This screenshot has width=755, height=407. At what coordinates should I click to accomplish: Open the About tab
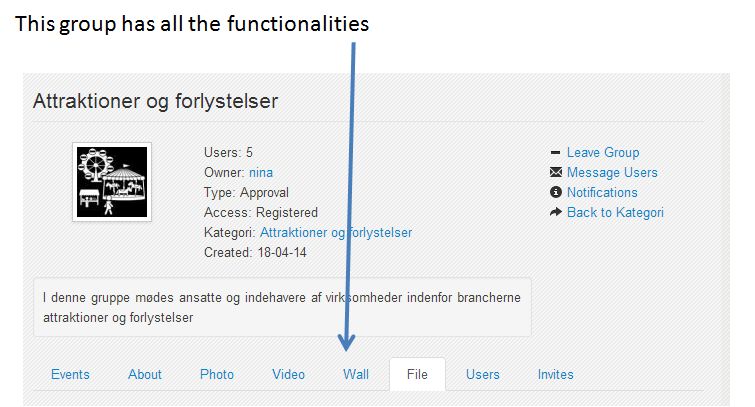(144, 374)
